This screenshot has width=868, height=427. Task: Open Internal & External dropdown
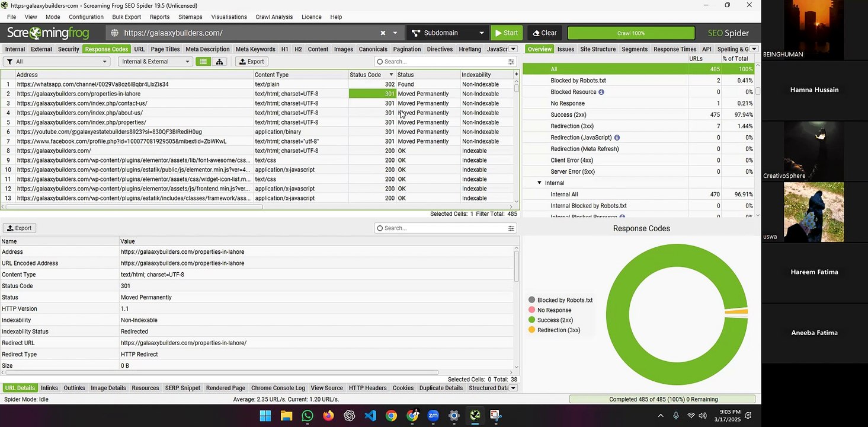point(155,62)
